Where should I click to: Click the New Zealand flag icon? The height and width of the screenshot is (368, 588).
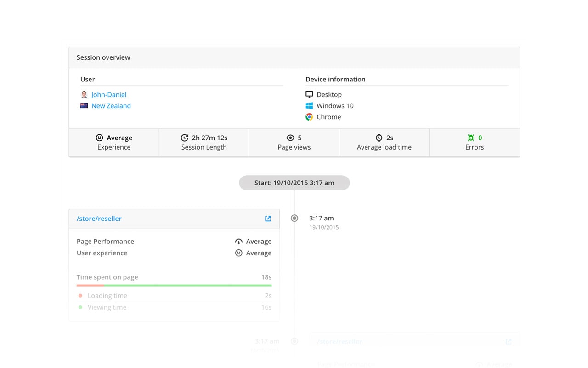(84, 106)
